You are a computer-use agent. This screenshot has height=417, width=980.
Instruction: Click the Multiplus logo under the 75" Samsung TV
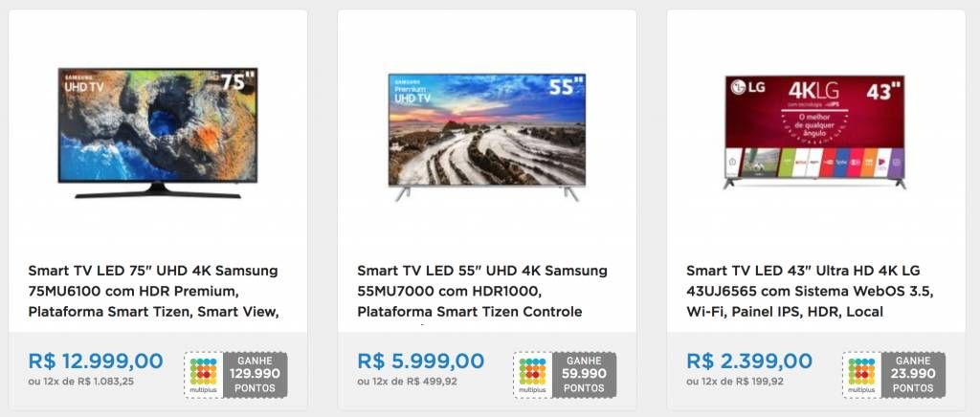(203, 375)
